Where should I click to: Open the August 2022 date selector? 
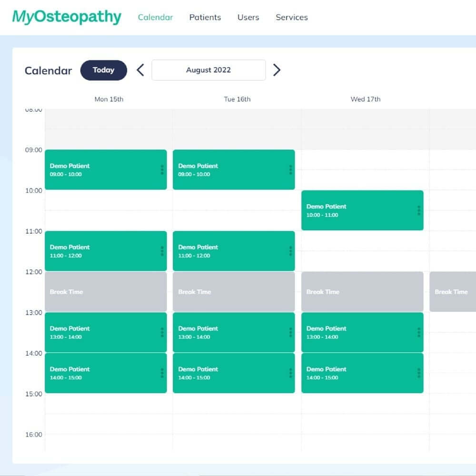click(208, 70)
